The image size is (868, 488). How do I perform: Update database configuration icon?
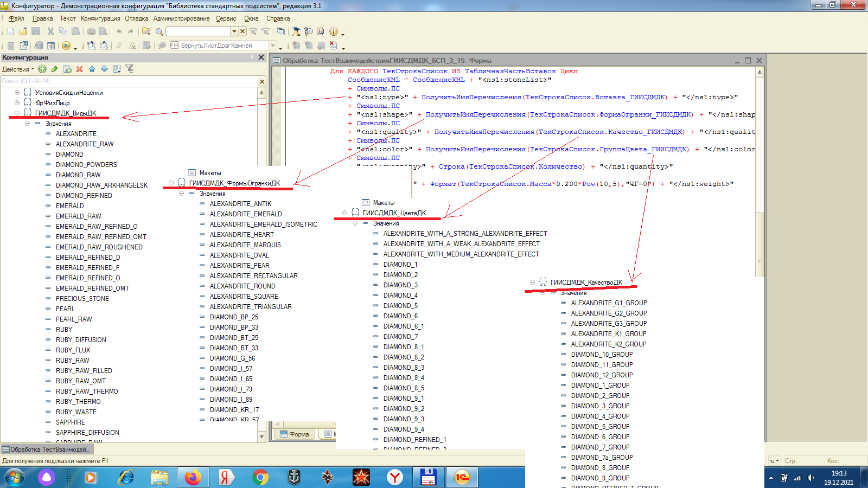(39, 46)
